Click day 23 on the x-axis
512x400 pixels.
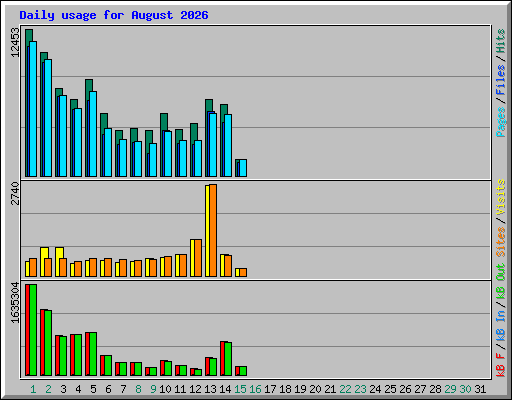click(360, 389)
